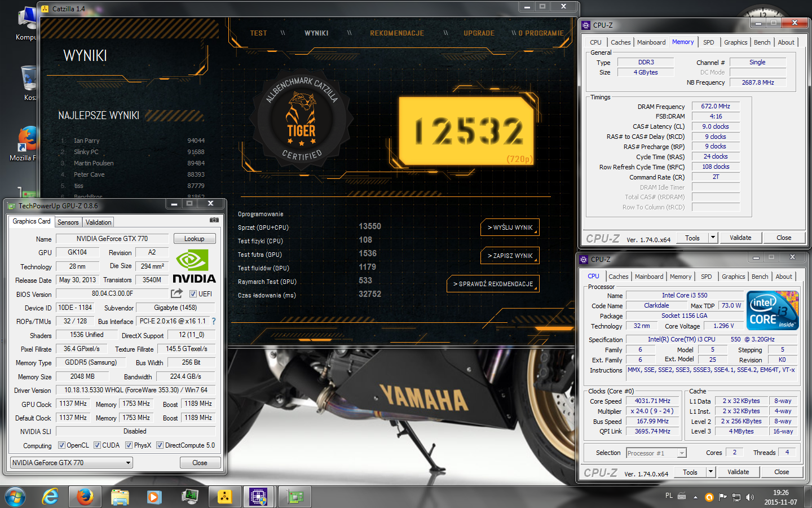Open the Windows Start menu
Screen dimensions: 812x508
point(15,497)
